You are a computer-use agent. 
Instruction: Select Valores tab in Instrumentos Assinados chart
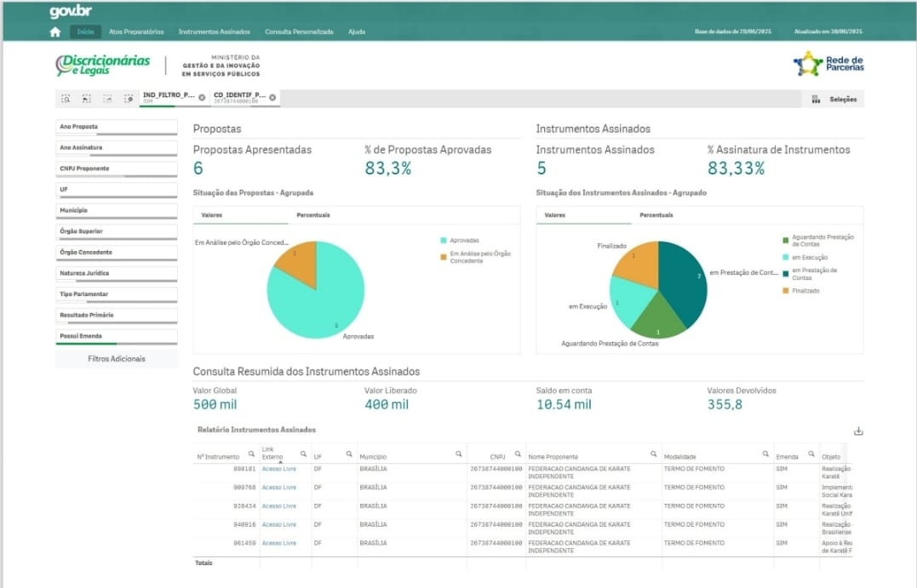556,215
